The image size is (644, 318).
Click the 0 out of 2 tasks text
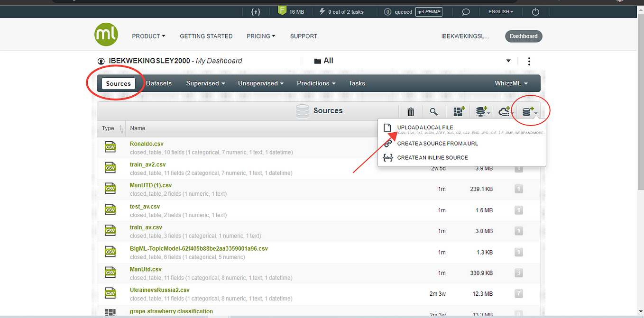click(346, 12)
